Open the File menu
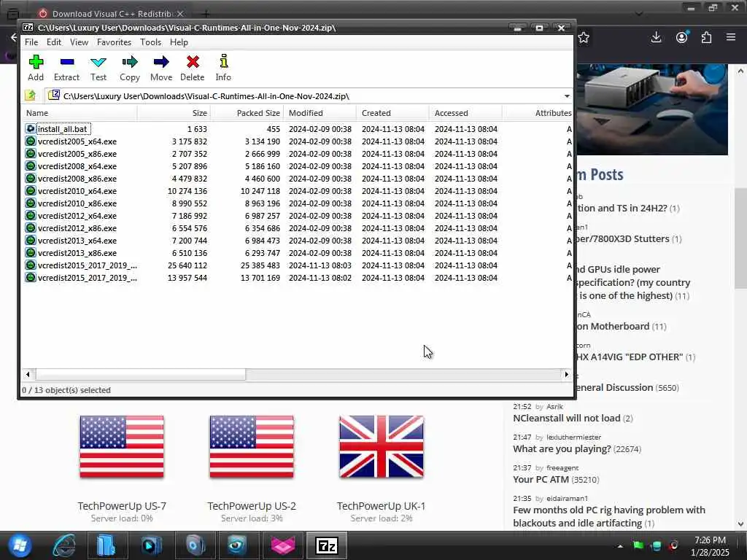The width and height of the screenshot is (747, 560). (x=31, y=42)
